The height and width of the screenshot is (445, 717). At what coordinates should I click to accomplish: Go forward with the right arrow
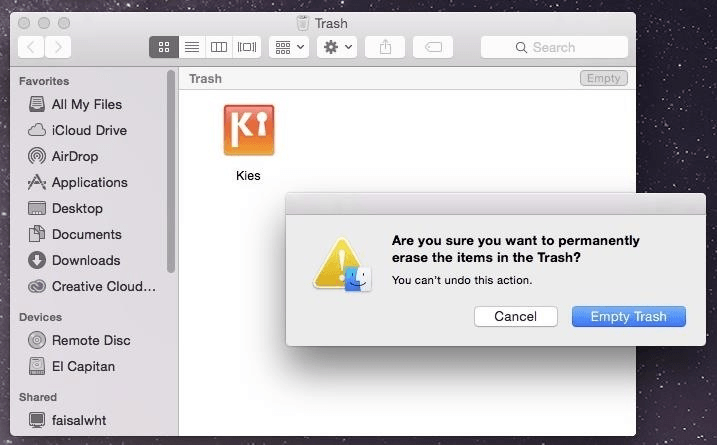[x=59, y=47]
